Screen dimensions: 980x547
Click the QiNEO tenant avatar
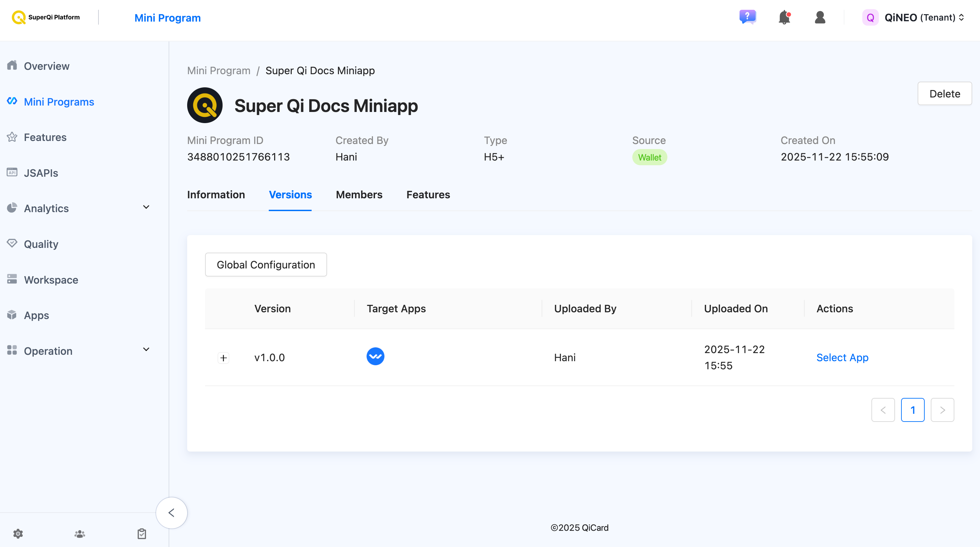[870, 18]
